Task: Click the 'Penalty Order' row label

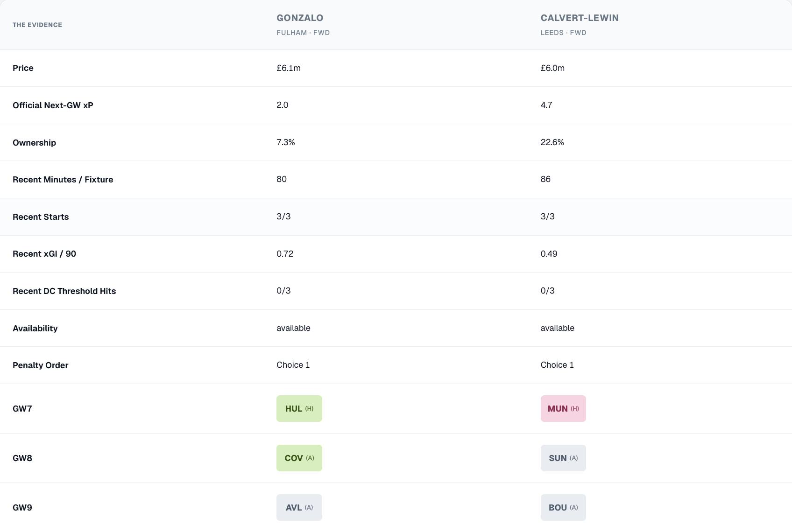Action: pos(41,365)
